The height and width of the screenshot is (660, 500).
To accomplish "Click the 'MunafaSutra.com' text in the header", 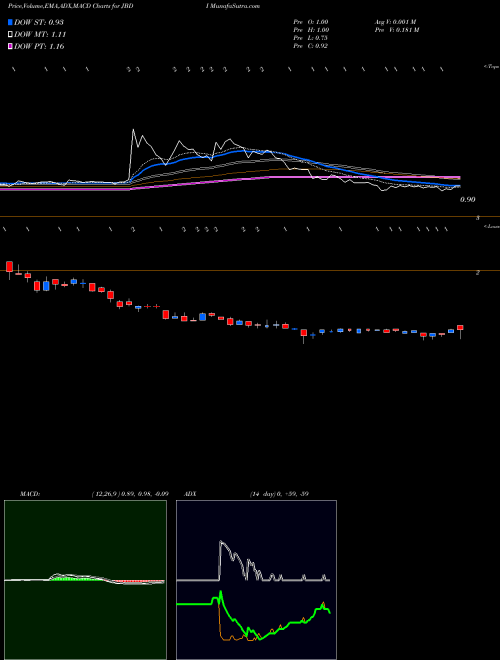I will point(236,6).
